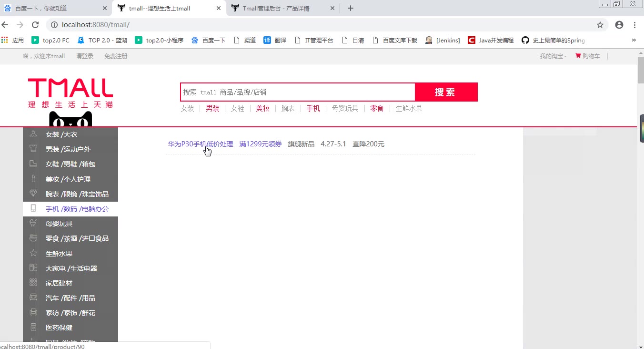Click the 旗舰新品 promo text
644x349 pixels.
[x=301, y=144]
